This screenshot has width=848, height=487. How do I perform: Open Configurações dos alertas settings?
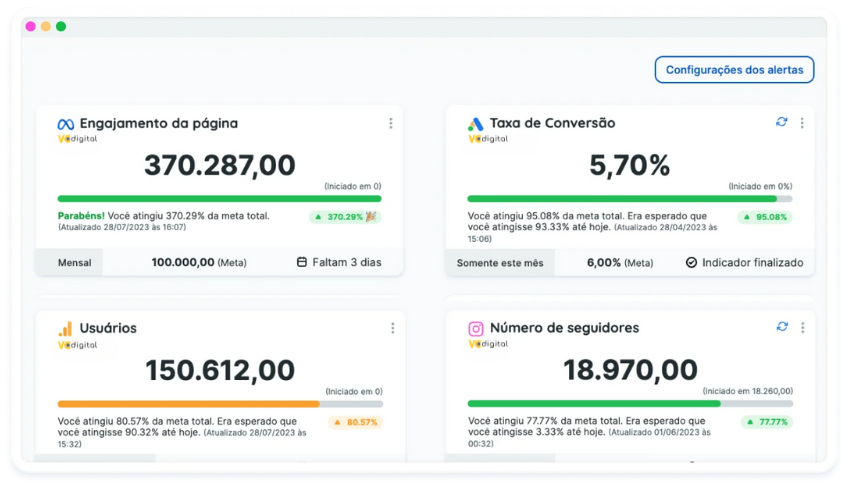pyautogui.click(x=734, y=70)
